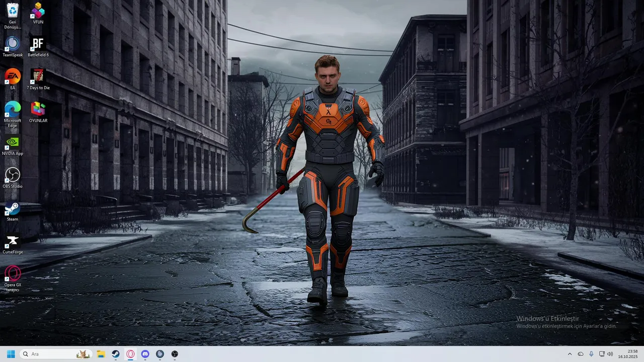Open Discord from the taskbar
The image size is (644, 362).
pyautogui.click(x=145, y=354)
